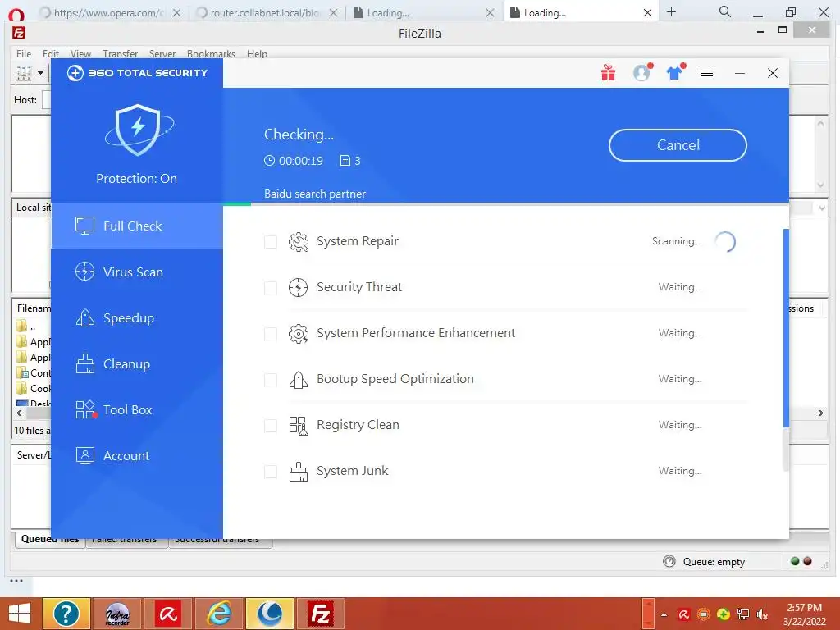Click Opera browser logo icon
The height and width of the screenshot is (630, 840).
coord(16,13)
